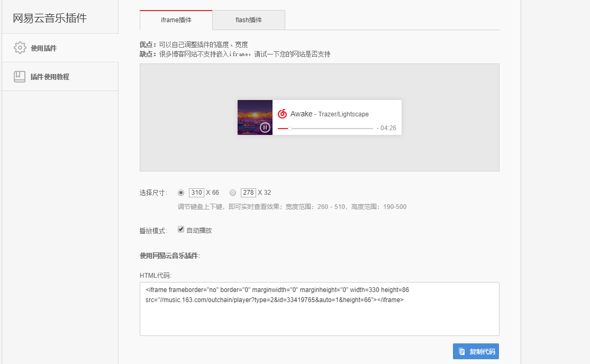Screen dimensions: 590x364
Task: Open the 使用插件 sidebar entry
Action: click(x=43, y=48)
